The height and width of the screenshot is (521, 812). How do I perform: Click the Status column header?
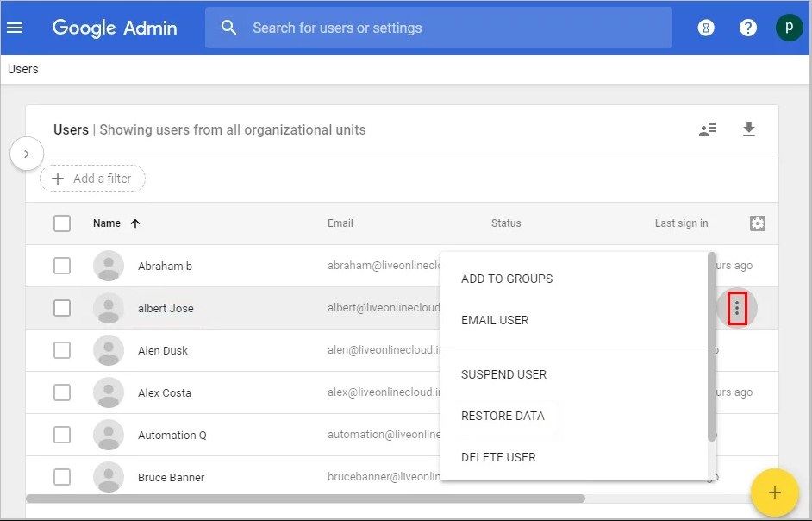[506, 223]
